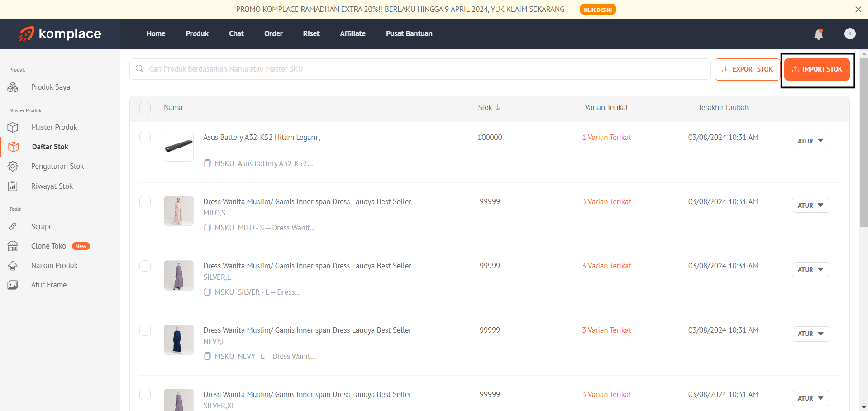Open Naikan Produk tool

(x=54, y=265)
